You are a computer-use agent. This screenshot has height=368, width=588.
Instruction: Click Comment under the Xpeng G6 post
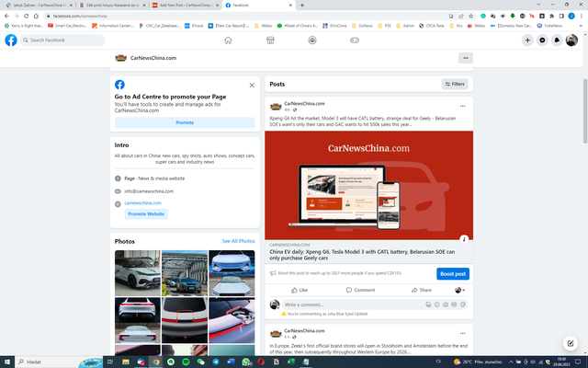[x=360, y=290]
